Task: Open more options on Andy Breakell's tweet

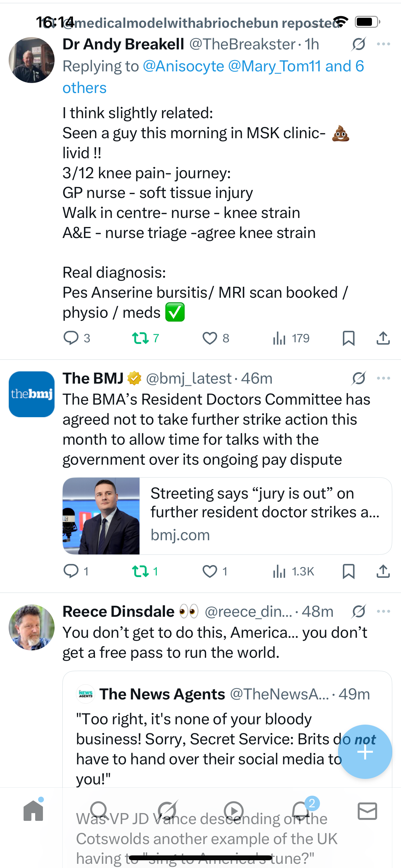Action: pyautogui.click(x=384, y=44)
